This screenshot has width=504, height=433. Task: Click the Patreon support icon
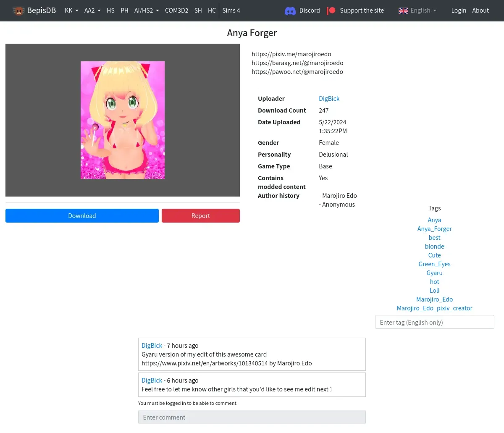click(x=331, y=10)
